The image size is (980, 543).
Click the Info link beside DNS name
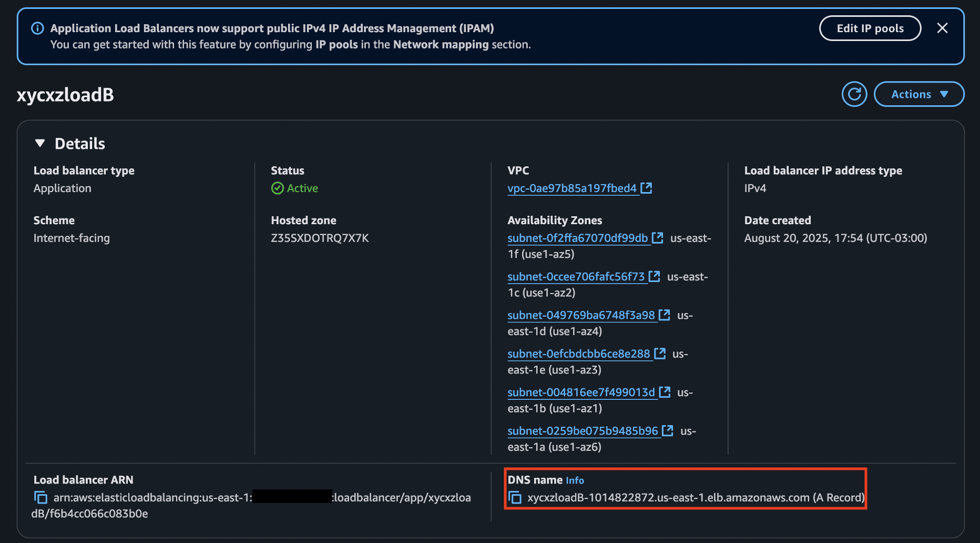click(575, 480)
